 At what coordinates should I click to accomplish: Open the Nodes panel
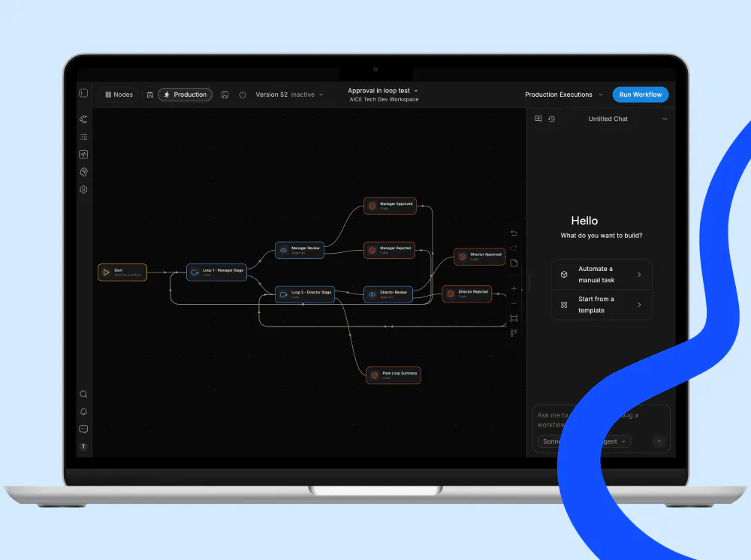click(119, 95)
